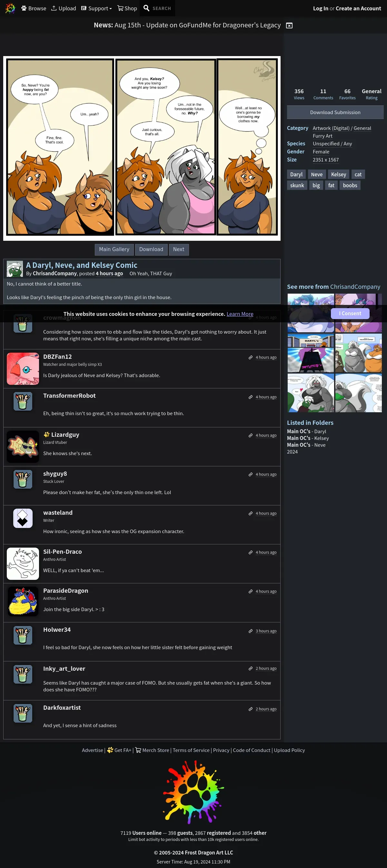Click Get FA+ footer link
Screen dimensions: 387x868
pos(119,750)
